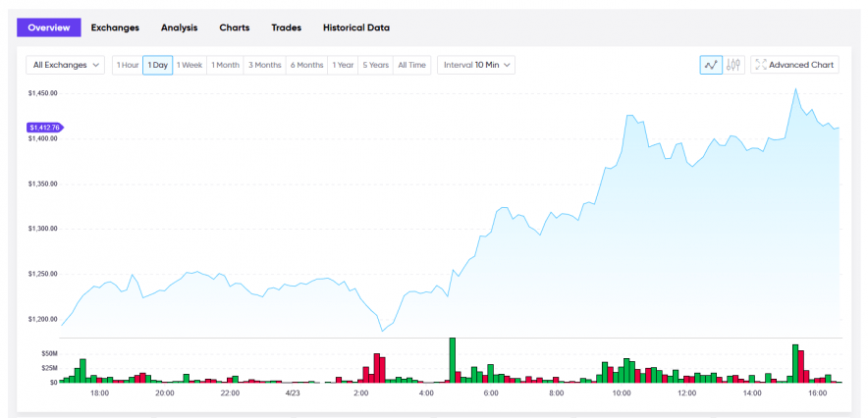
Task: Select the 1 Month time range
Action: 225,65
